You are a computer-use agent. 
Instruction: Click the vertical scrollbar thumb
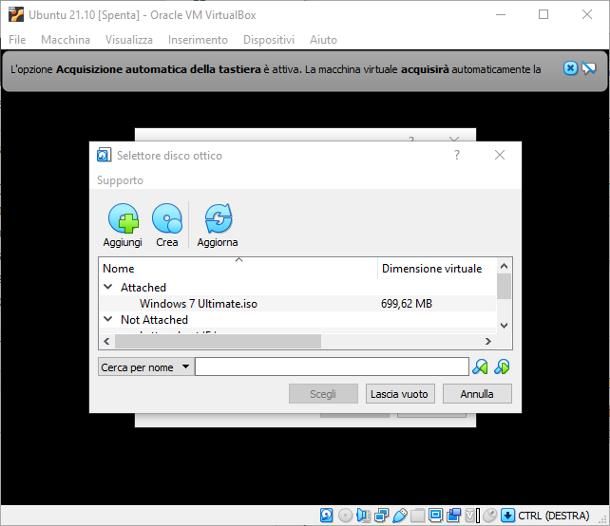[504, 286]
